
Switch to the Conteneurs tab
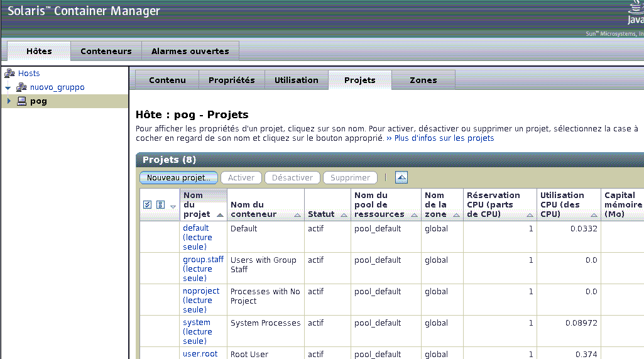click(106, 51)
